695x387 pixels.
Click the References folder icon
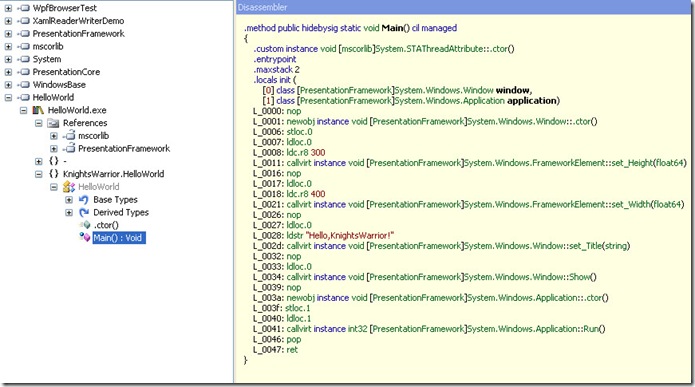tap(54, 123)
